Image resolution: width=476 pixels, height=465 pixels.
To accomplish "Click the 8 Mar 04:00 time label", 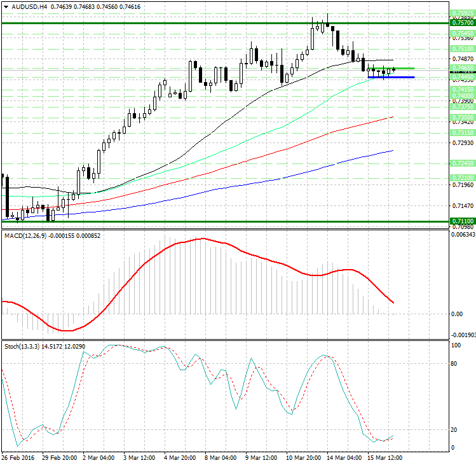I will pyautogui.click(x=219, y=457).
